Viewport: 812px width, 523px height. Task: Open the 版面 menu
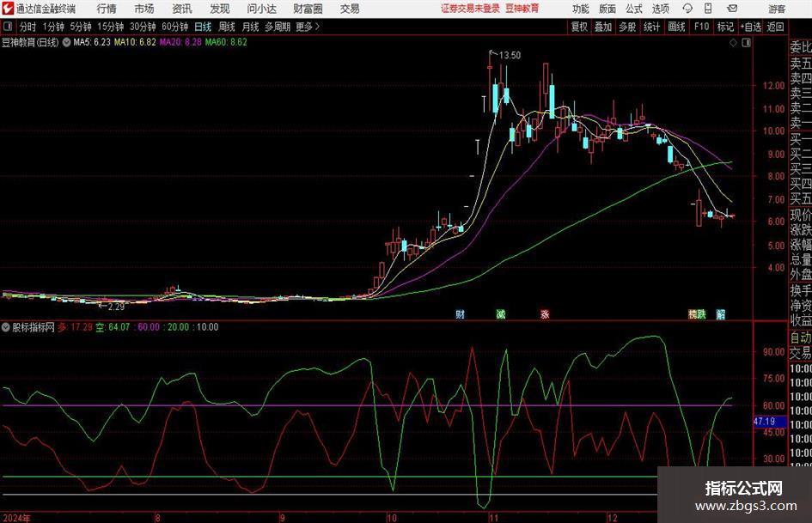(x=607, y=9)
